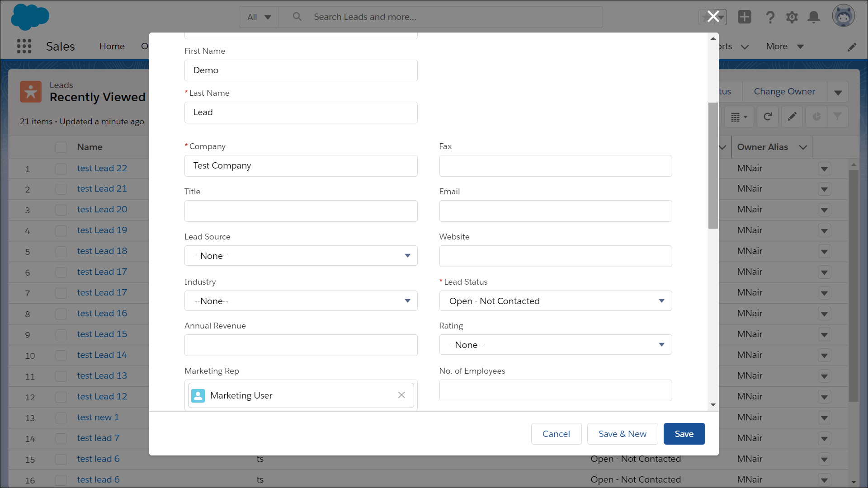Open Help with the question mark icon
This screenshot has width=868, height=488.
[x=770, y=17]
